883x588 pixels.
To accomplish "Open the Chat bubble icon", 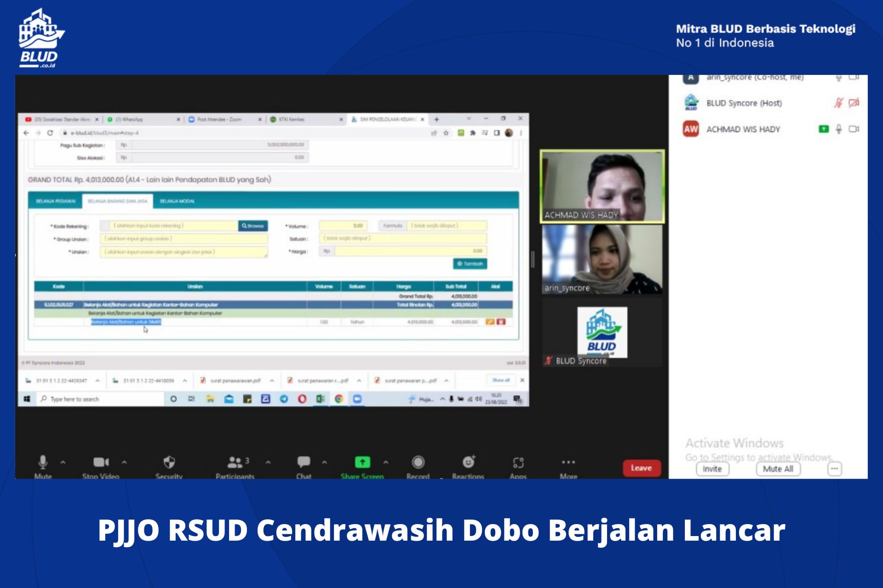I will tap(304, 462).
